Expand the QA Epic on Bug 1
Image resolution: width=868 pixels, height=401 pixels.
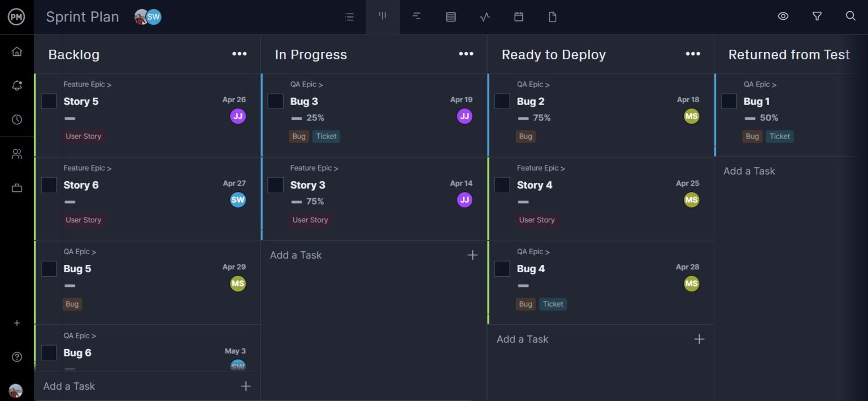[x=759, y=84]
